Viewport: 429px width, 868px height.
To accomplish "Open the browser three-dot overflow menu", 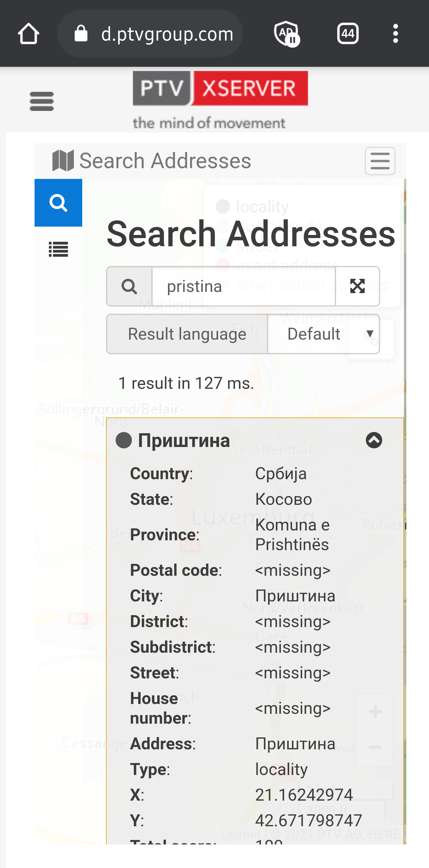I will pos(396,34).
